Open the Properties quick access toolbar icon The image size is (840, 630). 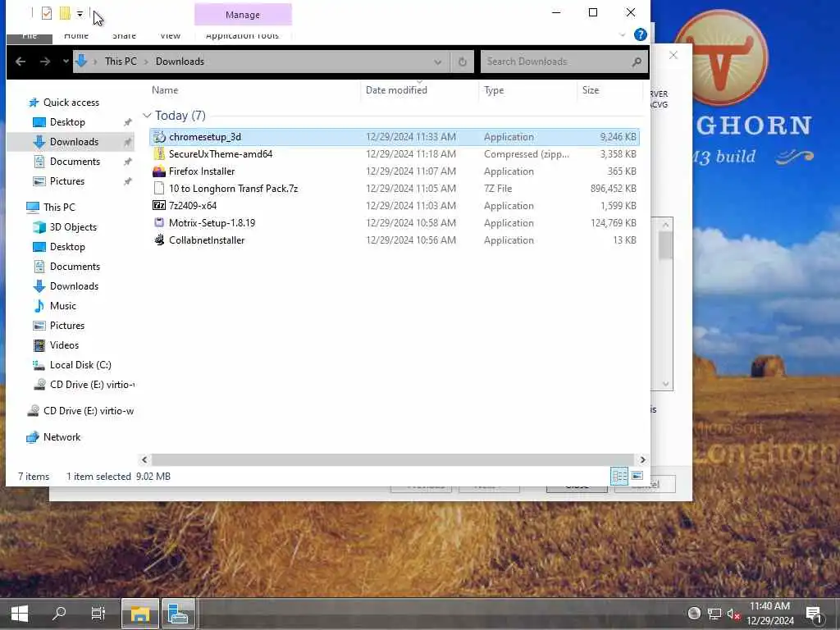pyautogui.click(x=47, y=13)
